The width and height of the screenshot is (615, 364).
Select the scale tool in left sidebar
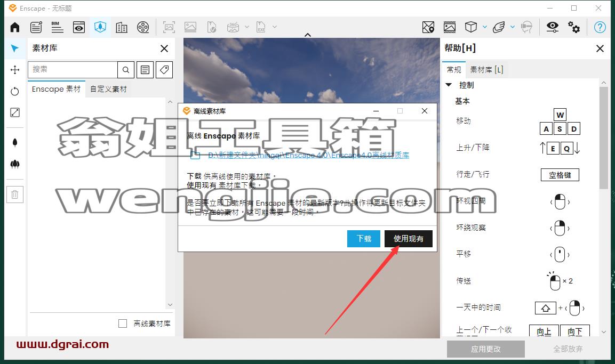click(x=15, y=112)
